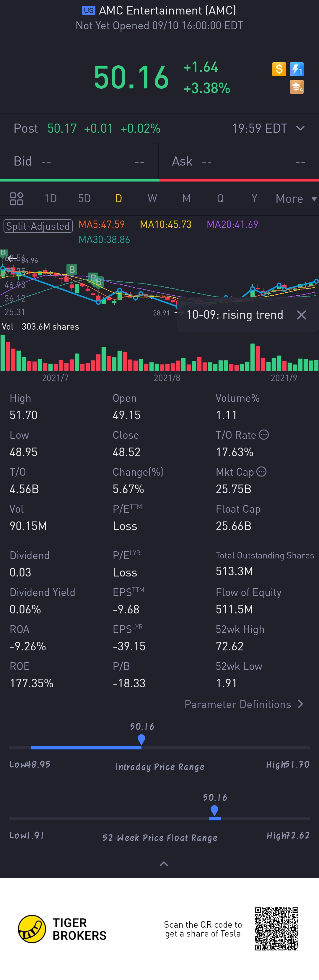Viewport: 319px width, 980px height.
Task: Tap the Dividend Yield value 0.06%
Action: tap(25, 609)
